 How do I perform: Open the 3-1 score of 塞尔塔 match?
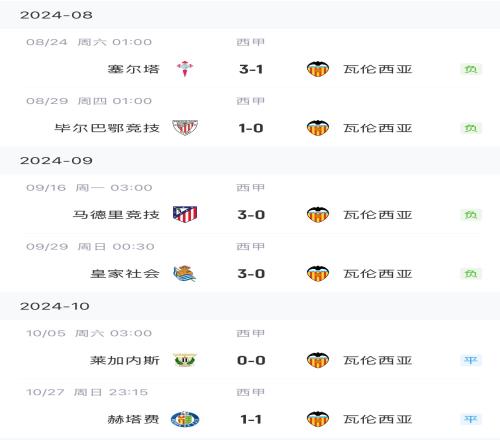tap(251, 69)
